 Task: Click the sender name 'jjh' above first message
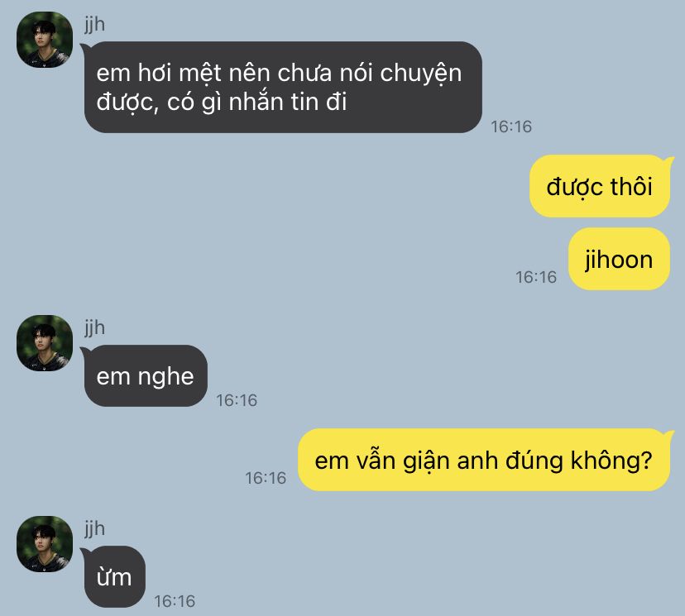point(95,24)
